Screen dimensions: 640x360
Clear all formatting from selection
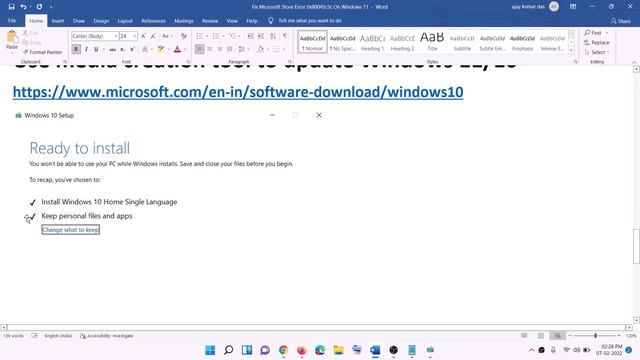point(184,36)
